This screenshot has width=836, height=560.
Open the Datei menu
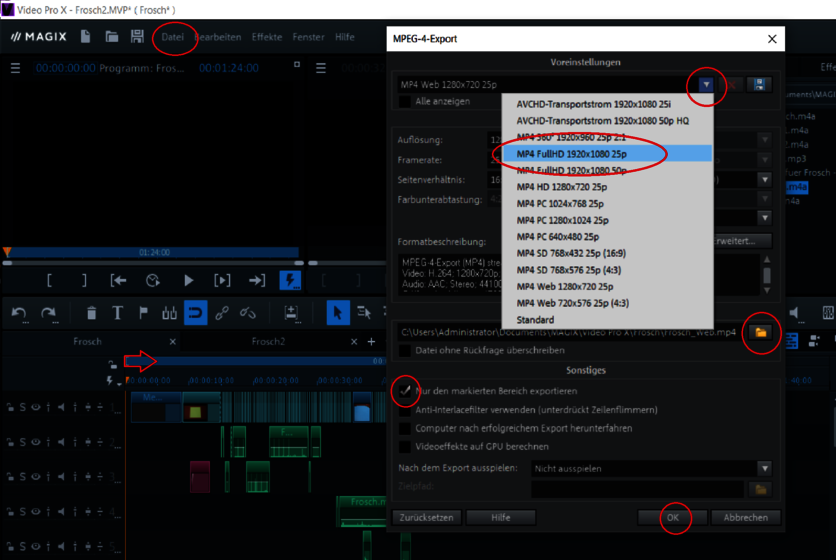(x=173, y=37)
